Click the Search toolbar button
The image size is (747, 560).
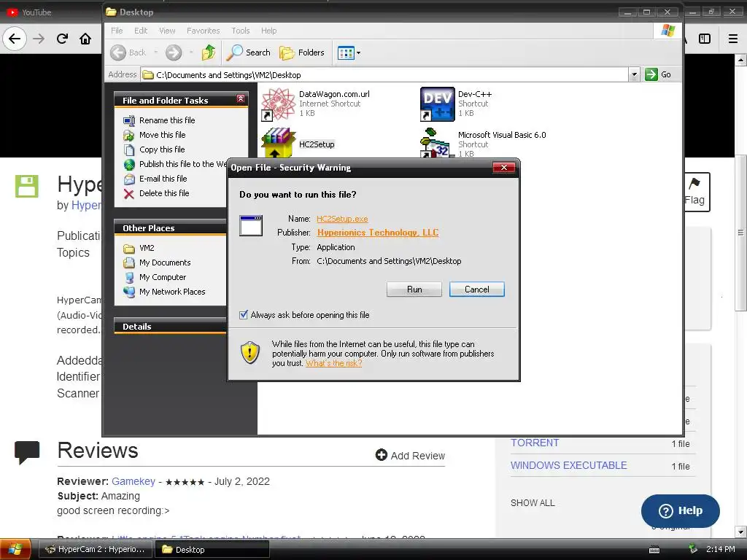tap(248, 52)
